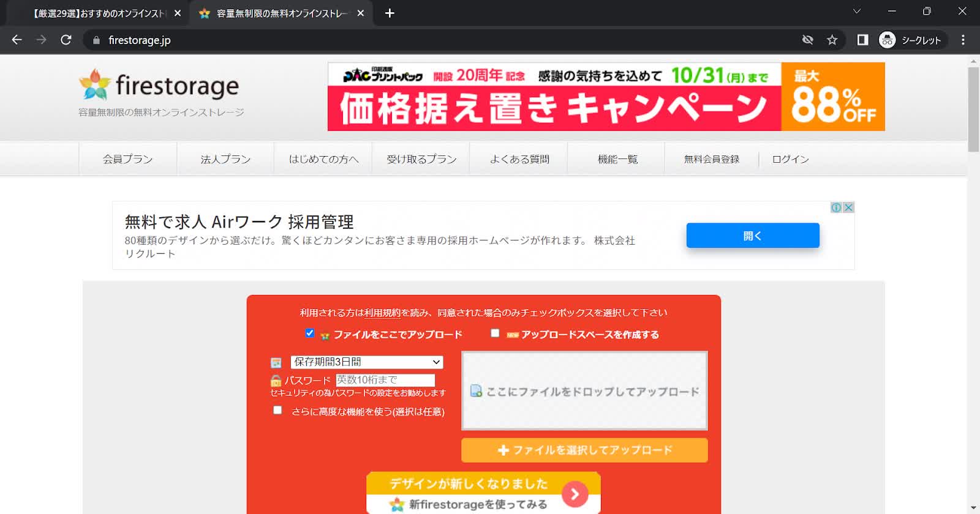Open the tab search chevron
Screen dimensions: 980x514
(x=857, y=11)
